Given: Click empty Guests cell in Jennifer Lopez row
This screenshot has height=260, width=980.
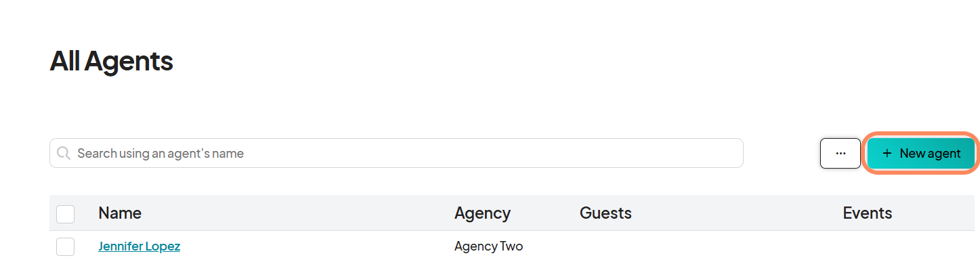Looking at the screenshot, I should [x=704, y=246].
